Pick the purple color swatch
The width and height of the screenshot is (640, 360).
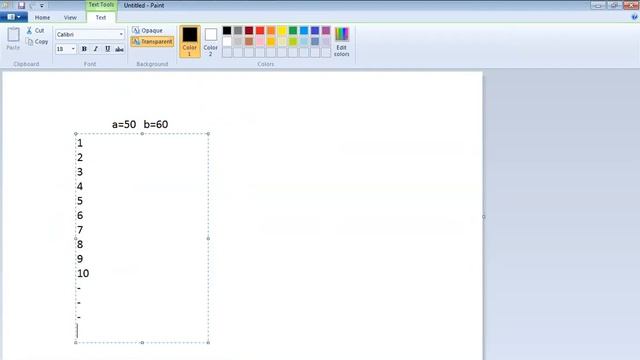[x=326, y=31]
